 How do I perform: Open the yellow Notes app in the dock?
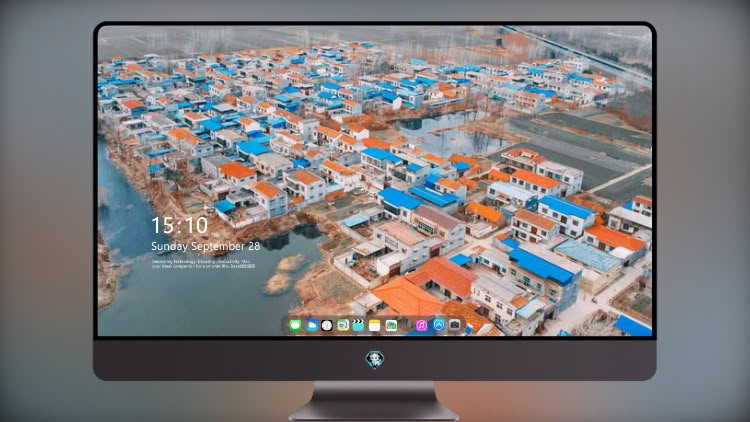coord(375,325)
